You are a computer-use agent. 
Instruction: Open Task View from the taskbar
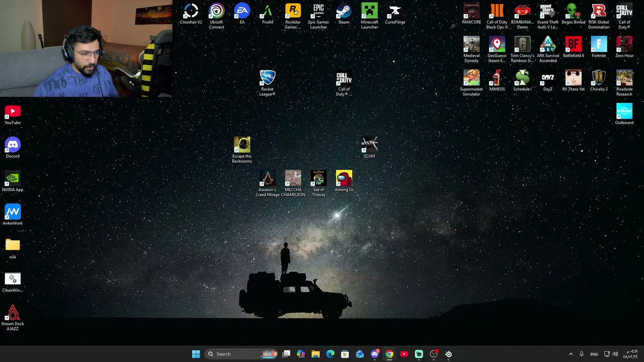point(286,354)
